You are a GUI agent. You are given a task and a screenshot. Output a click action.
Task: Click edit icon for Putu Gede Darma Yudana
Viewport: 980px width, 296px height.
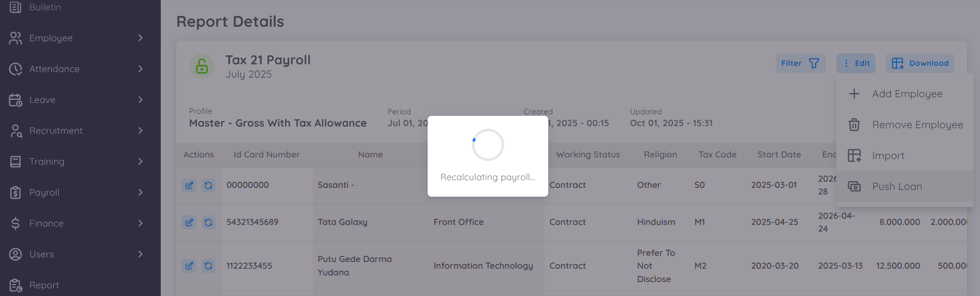(189, 266)
